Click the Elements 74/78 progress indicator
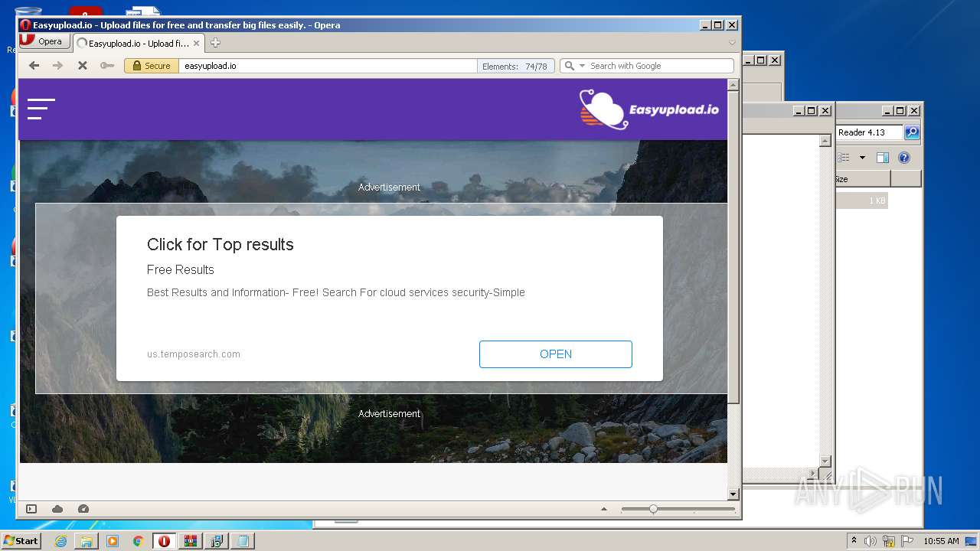The image size is (980, 551). (x=514, y=66)
